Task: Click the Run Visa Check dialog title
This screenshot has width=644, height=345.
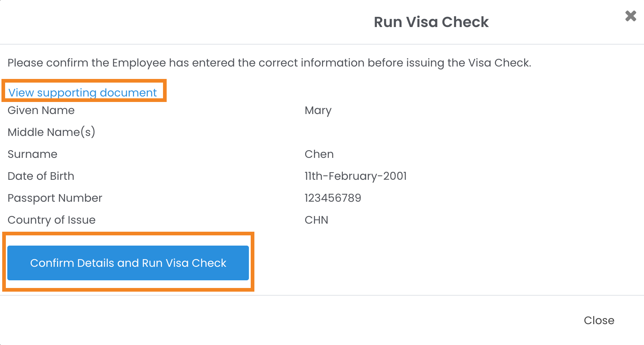Action: point(431,22)
